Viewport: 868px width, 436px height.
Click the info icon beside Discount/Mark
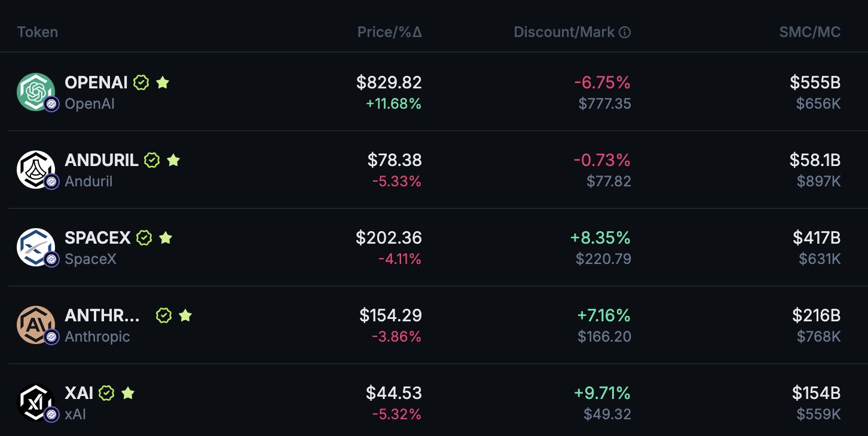[x=625, y=32]
